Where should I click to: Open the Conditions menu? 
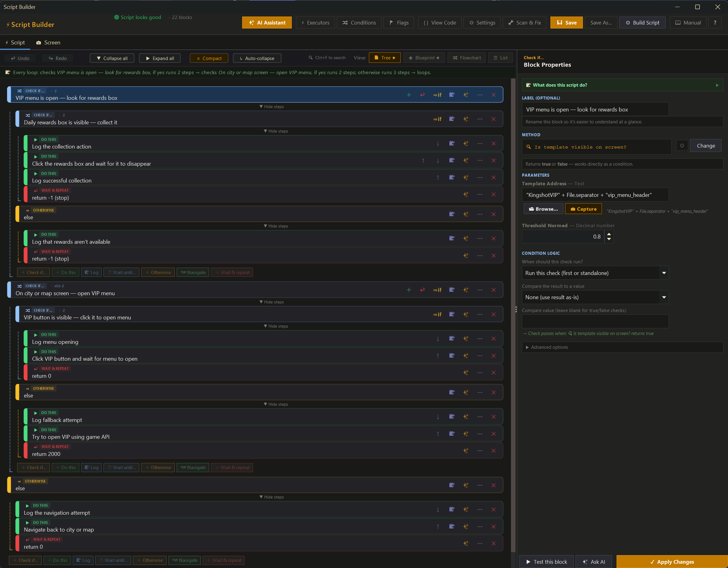tap(359, 23)
